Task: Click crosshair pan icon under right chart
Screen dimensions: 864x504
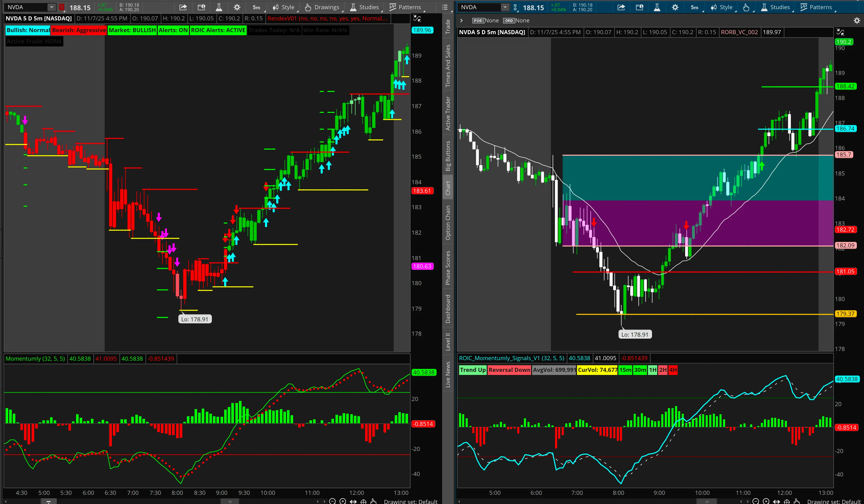Action: point(787,501)
